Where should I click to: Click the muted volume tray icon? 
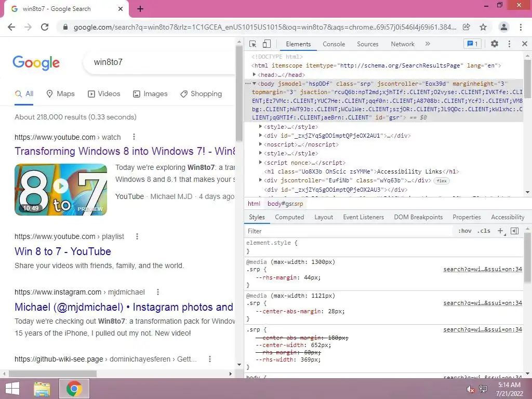point(470,390)
